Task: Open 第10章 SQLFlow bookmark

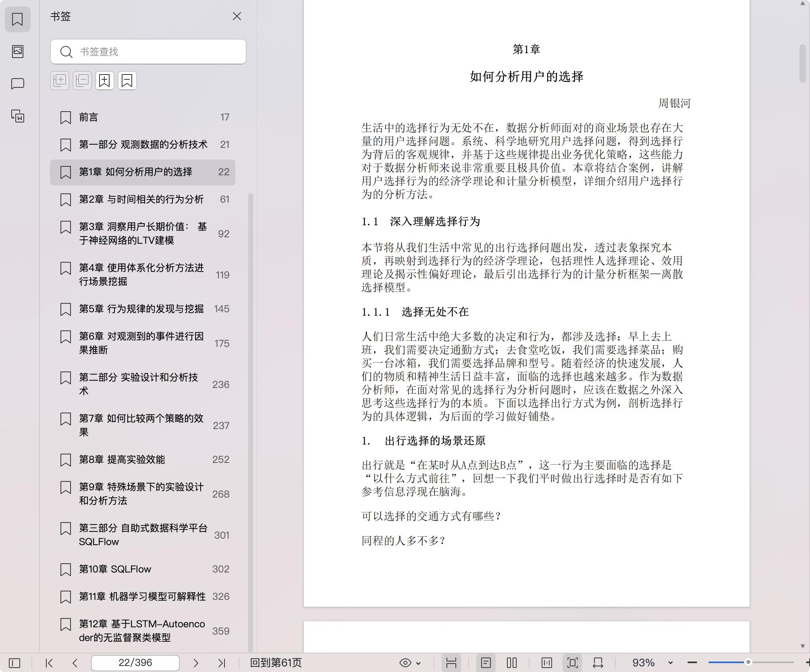Action: [143, 569]
